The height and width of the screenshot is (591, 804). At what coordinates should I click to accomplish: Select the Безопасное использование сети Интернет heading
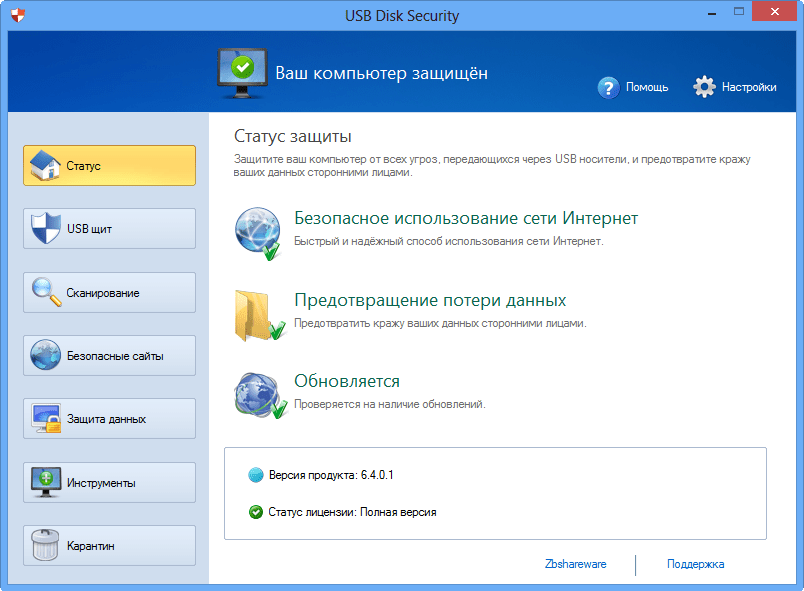[466, 219]
